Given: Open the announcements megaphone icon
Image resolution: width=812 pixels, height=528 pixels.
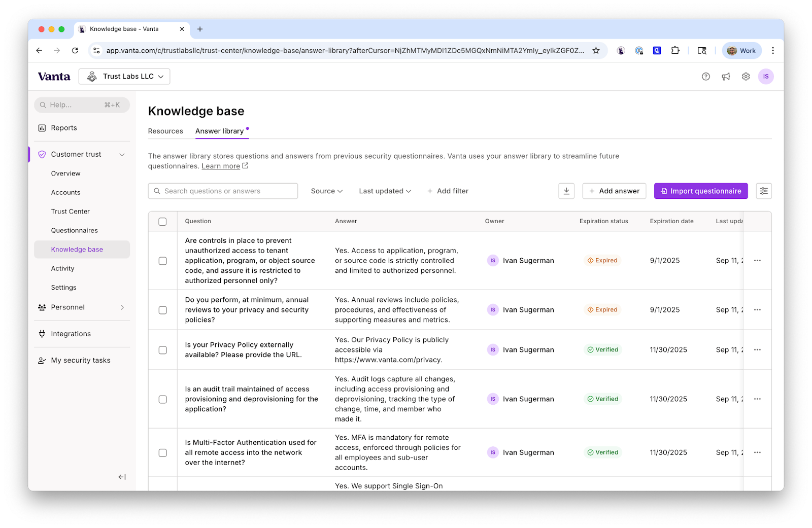Looking at the screenshot, I should pos(726,77).
